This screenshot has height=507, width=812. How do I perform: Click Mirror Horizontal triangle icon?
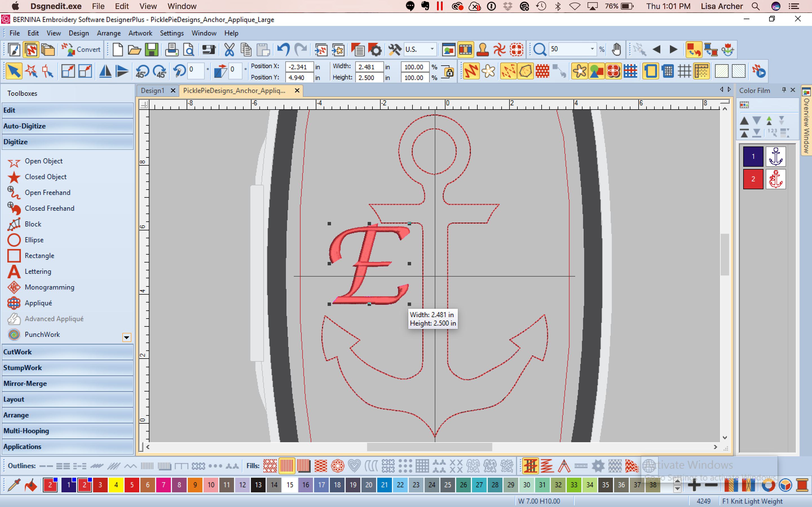coord(105,71)
